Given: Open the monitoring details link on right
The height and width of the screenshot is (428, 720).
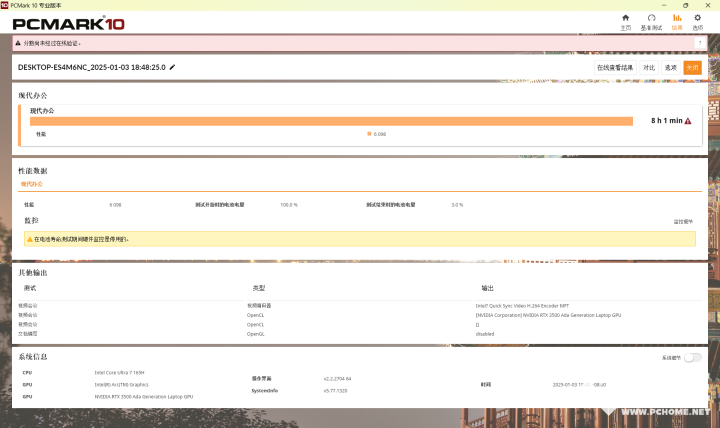Looking at the screenshot, I should [683, 221].
